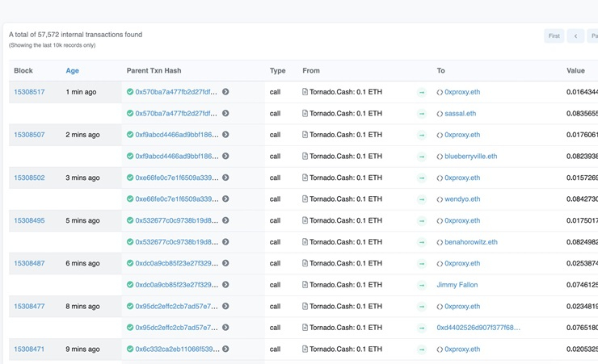Open the Jimmy Fallon address
The image size is (598, 364).
457,285
